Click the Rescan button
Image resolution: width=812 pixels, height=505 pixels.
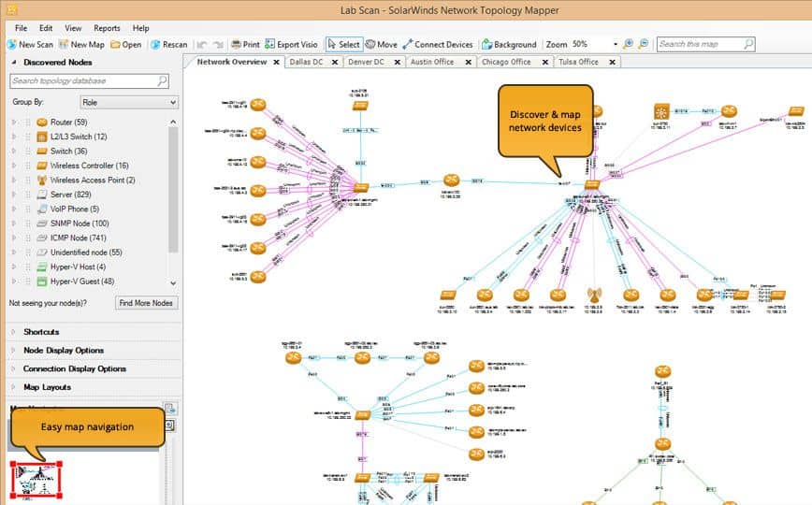pos(168,45)
